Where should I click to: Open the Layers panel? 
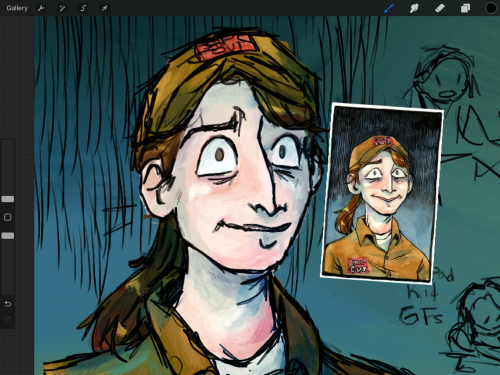465,8
